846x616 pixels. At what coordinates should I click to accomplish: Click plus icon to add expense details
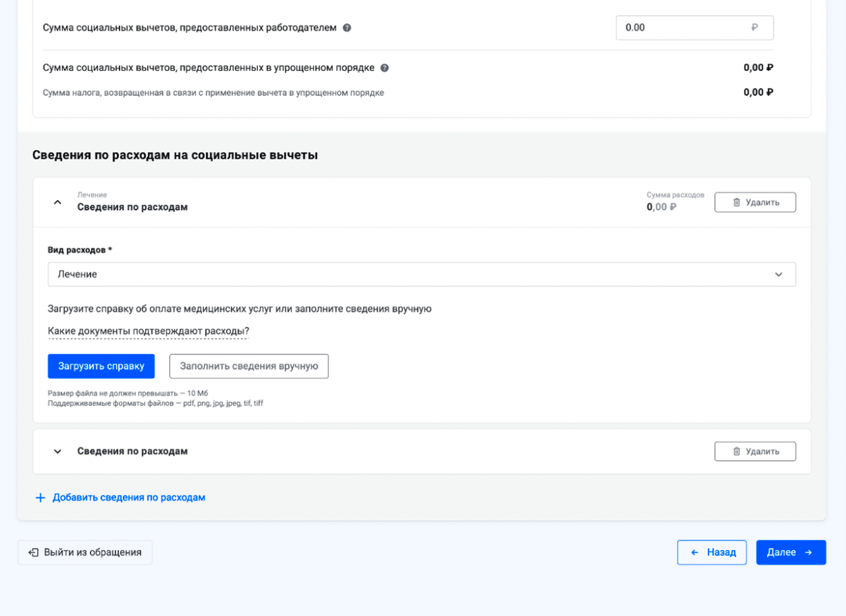pos(40,498)
